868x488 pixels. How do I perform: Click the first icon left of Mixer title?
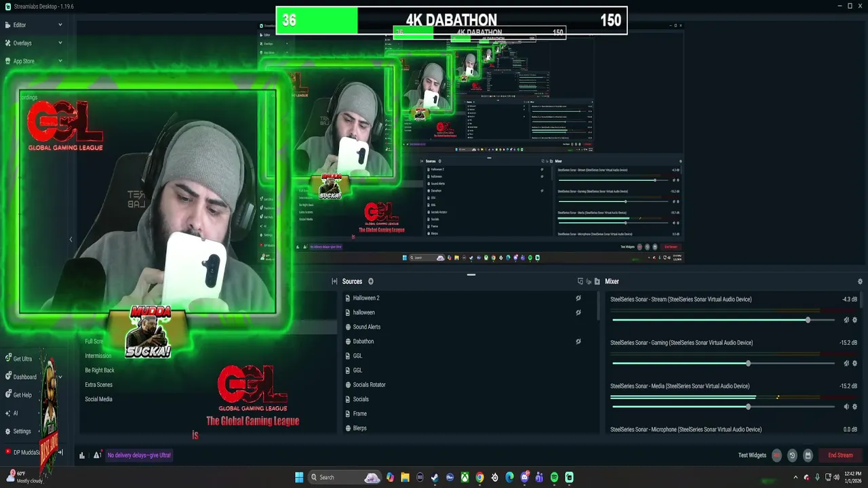click(x=580, y=281)
